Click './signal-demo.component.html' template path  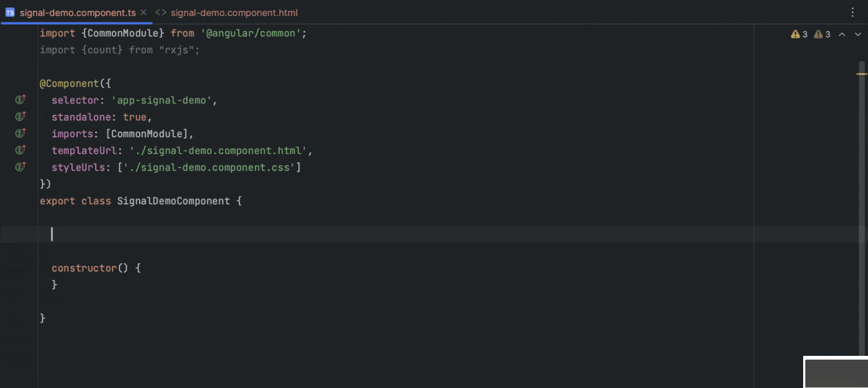pos(218,151)
